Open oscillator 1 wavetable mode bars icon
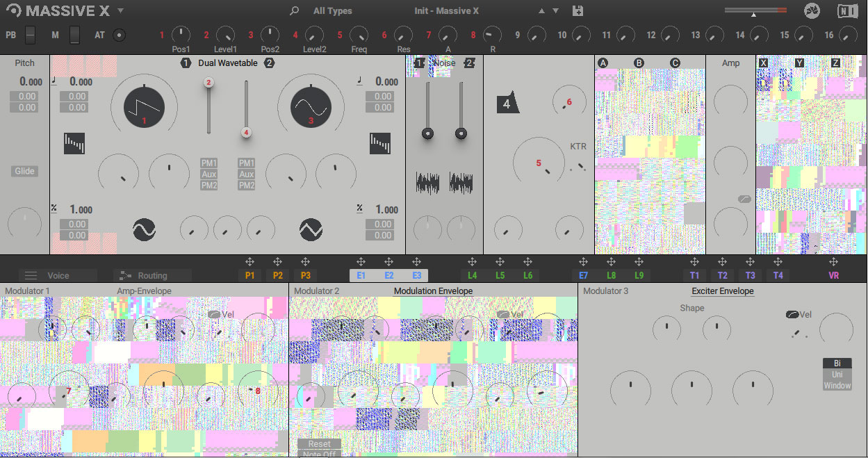 click(74, 143)
